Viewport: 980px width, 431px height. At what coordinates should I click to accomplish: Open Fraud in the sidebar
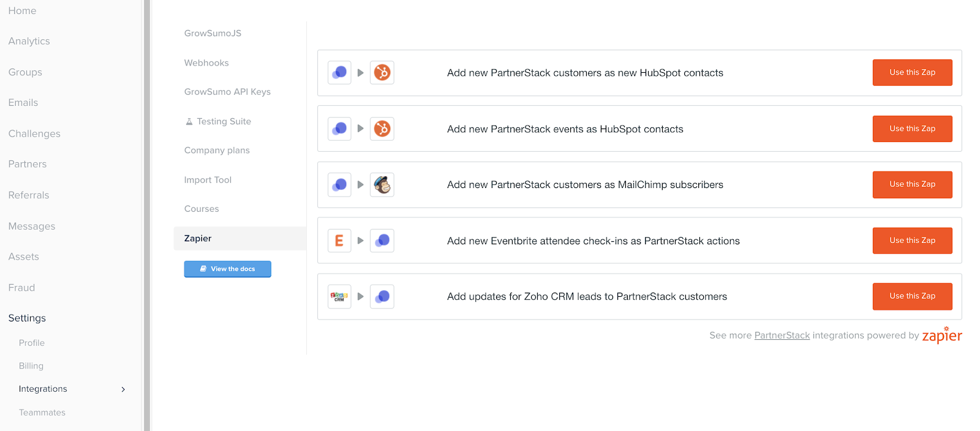click(21, 288)
